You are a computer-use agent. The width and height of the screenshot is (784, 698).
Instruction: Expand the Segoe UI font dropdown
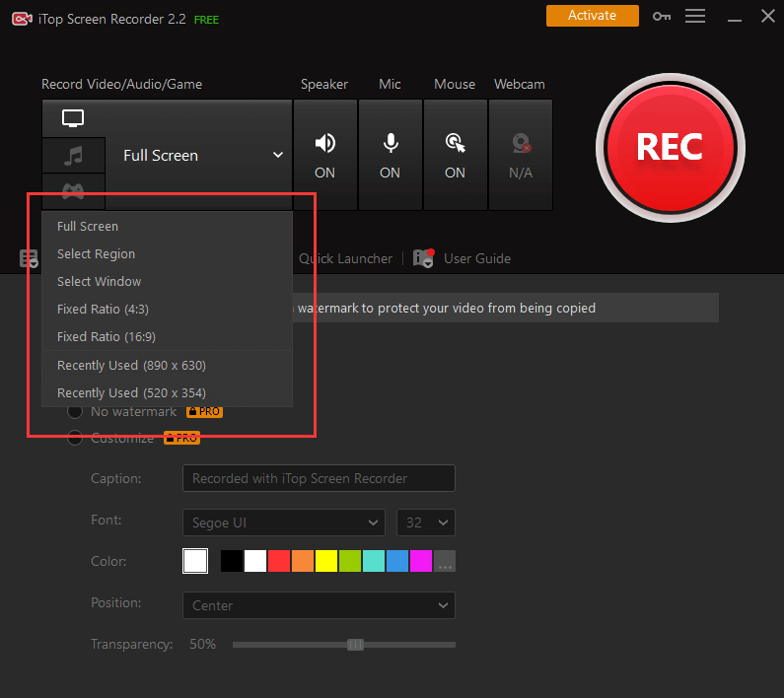283,523
